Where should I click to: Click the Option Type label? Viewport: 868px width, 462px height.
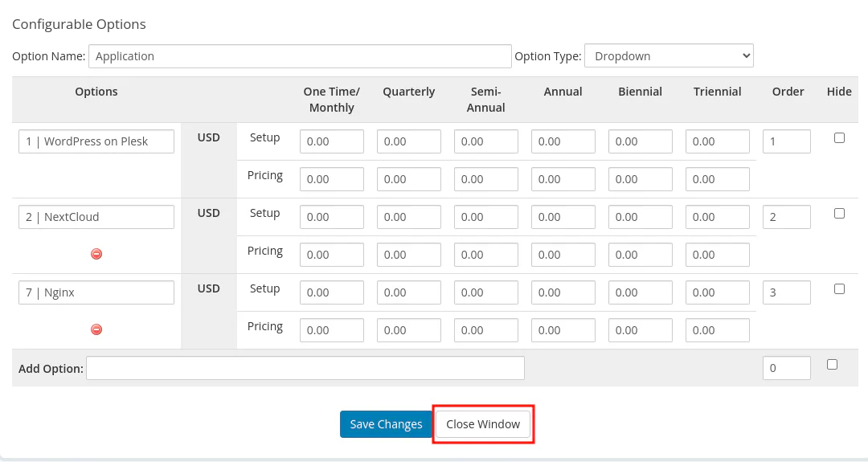click(548, 56)
